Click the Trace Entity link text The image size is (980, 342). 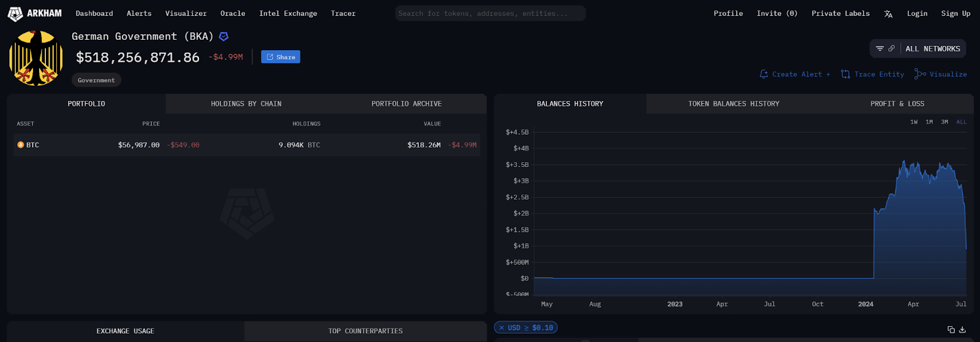879,74
